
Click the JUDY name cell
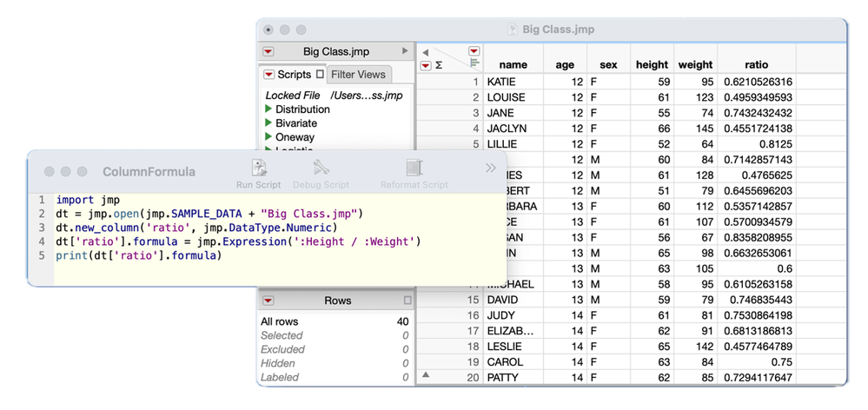coord(514,315)
